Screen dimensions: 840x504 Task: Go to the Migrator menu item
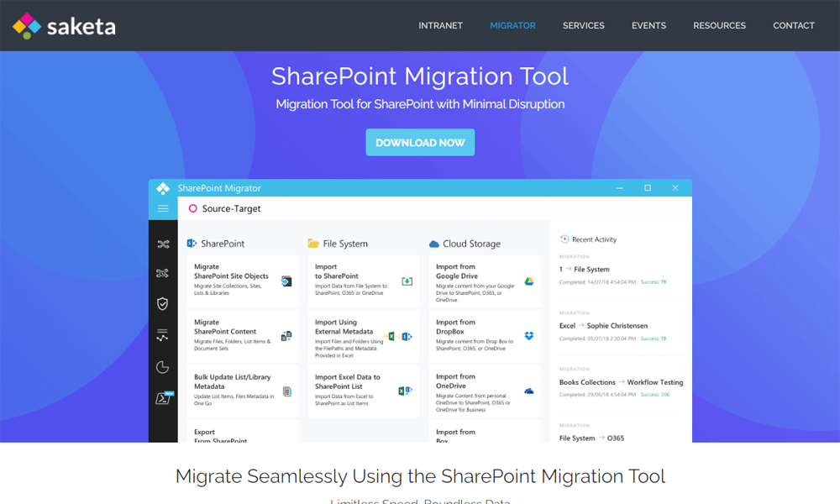[512, 26]
